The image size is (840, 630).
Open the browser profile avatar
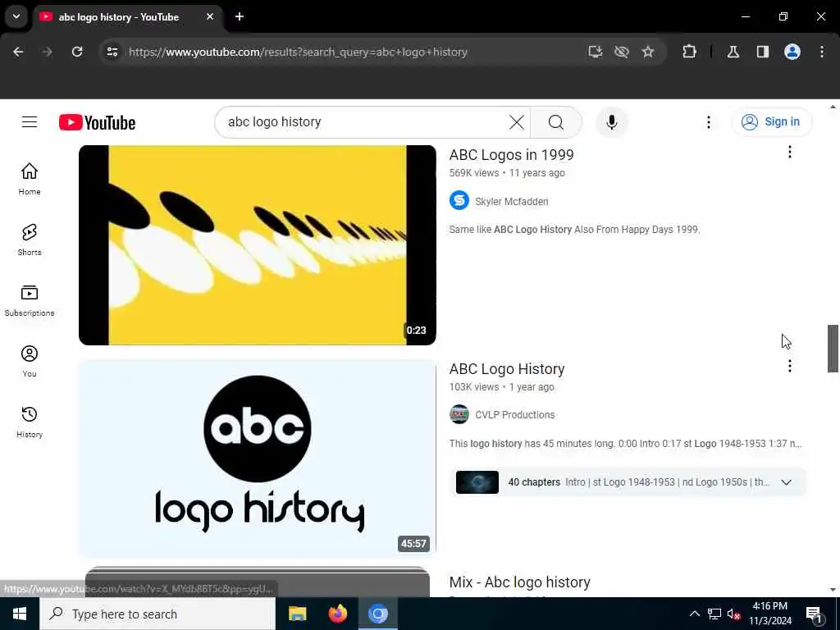(x=792, y=52)
